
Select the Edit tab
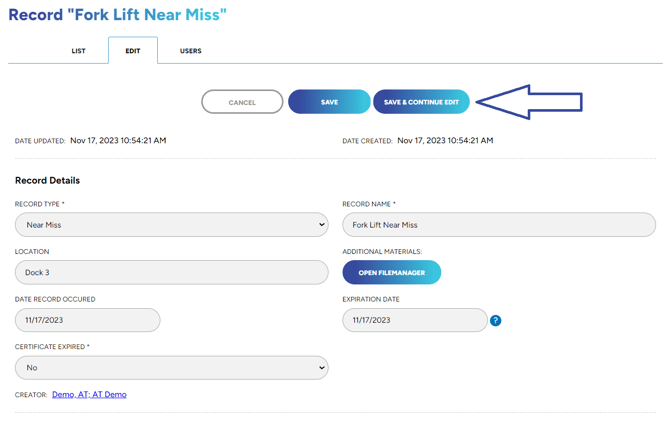[x=132, y=51]
